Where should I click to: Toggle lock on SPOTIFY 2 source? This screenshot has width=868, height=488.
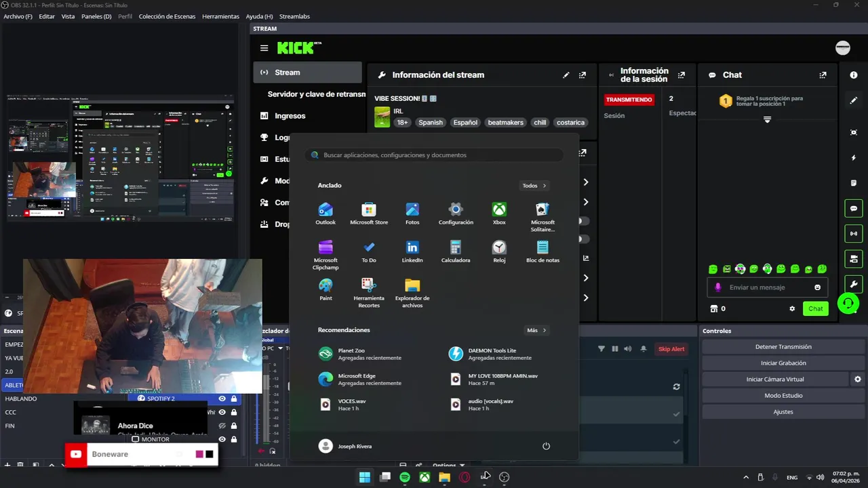(x=234, y=399)
